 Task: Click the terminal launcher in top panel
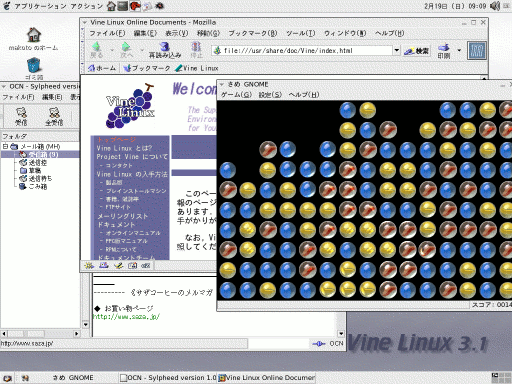[x=122, y=6]
